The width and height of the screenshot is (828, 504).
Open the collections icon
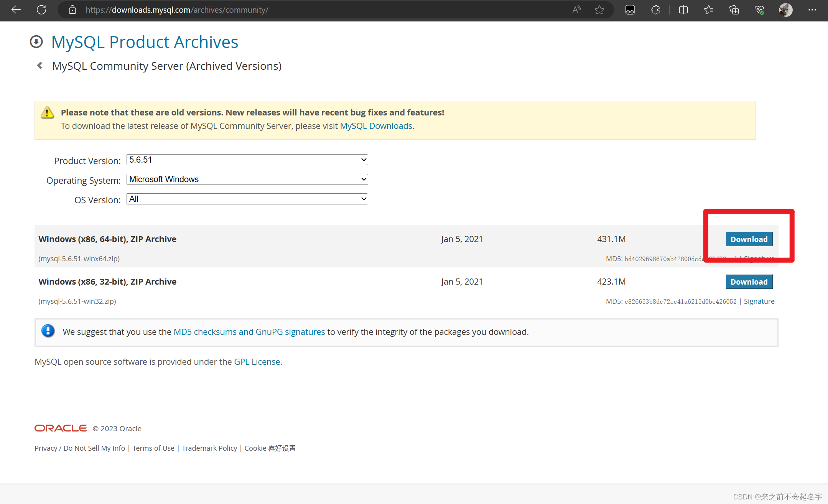734,10
